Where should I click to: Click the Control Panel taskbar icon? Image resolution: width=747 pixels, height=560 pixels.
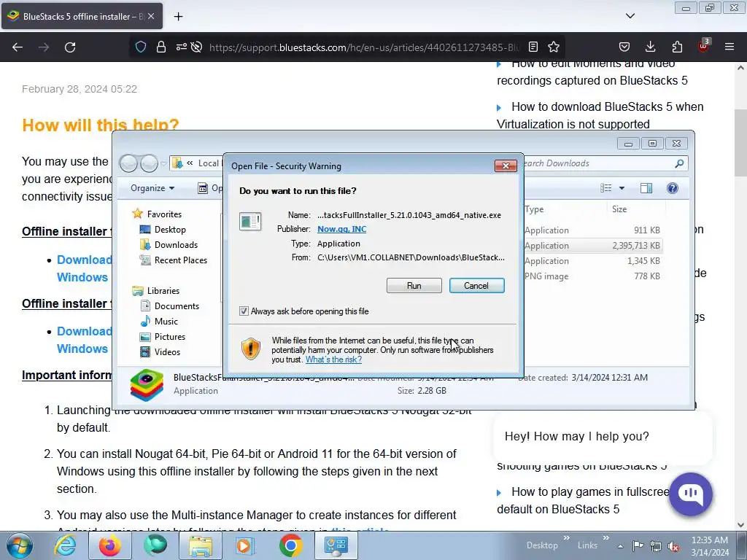click(336, 545)
